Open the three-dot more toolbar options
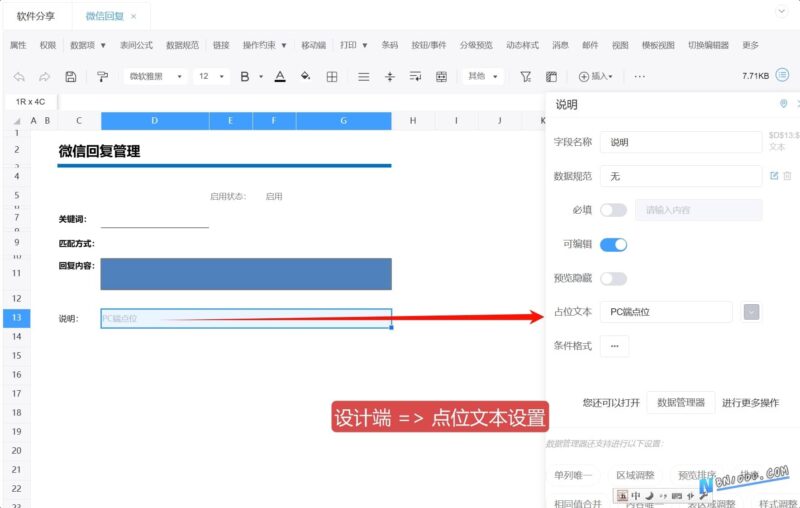The width and height of the screenshot is (800, 508). tap(639, 77)
